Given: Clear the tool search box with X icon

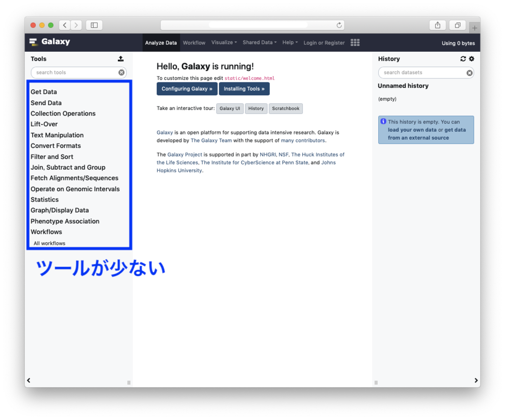Looking at the screenshot, I should click(x=121, y=73).
